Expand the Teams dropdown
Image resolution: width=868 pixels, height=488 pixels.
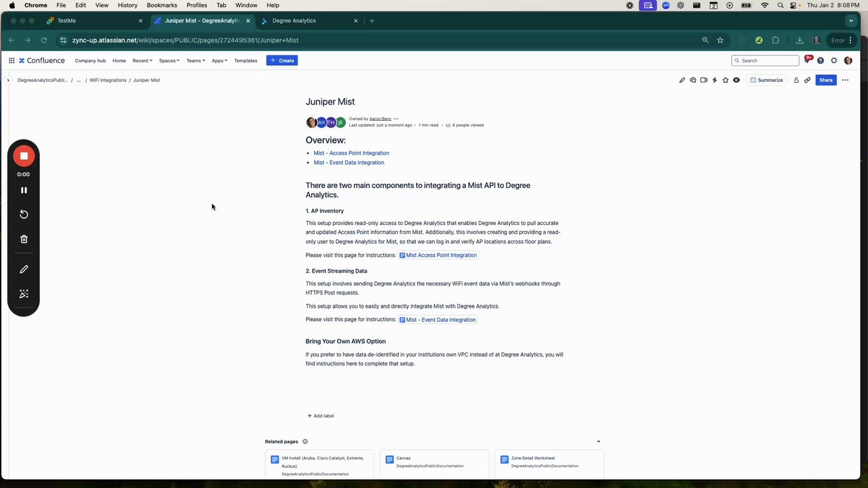click(x=195, y=60)
